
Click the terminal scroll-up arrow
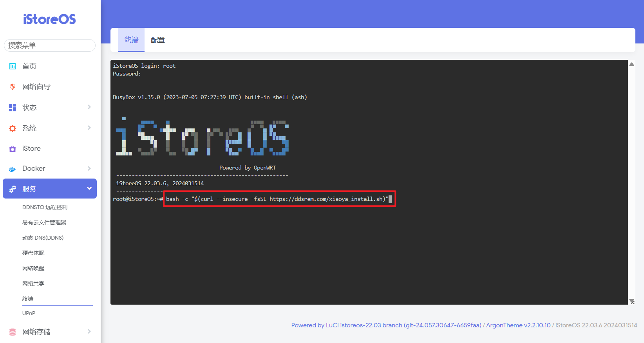632,64
